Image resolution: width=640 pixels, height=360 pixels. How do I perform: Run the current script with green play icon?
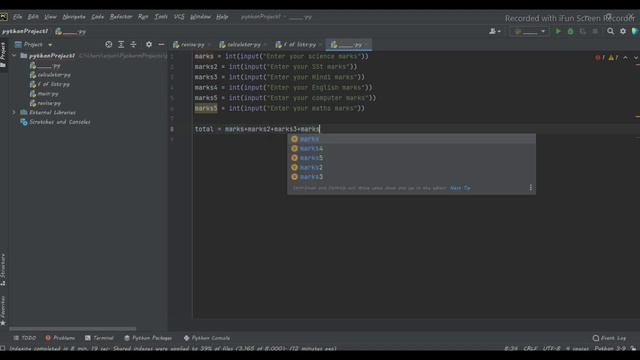[558, 31]
